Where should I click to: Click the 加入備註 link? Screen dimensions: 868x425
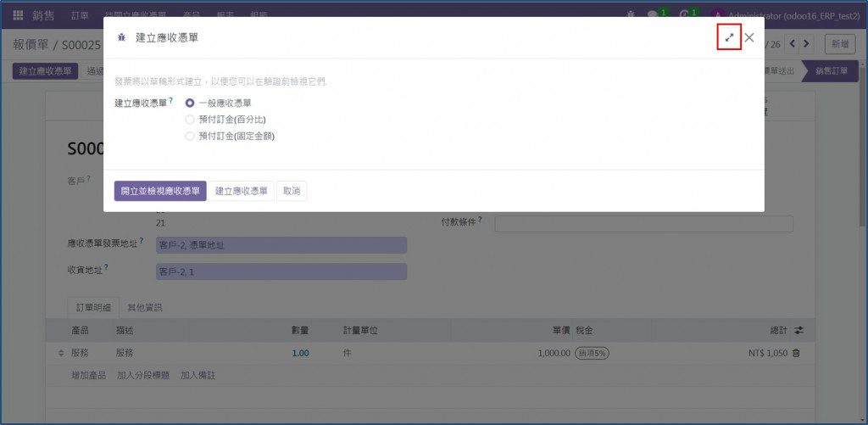tap(198, 375)
